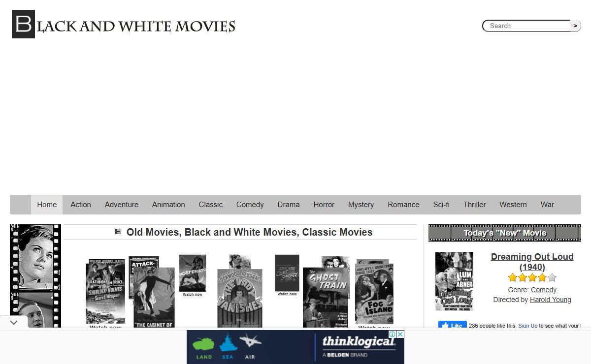Screen dimensions: 591x364
Task: Open the Fog Island poster
Action: pyautogui.click(x=374, y=293)
